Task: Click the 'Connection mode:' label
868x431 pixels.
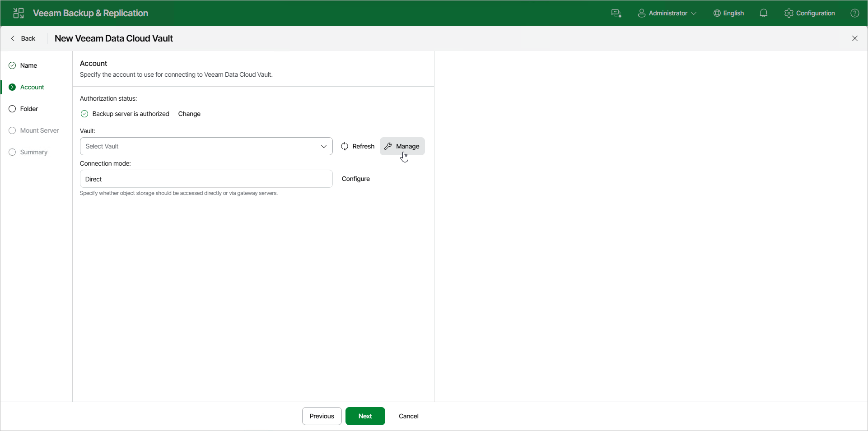Action: pyautogui.click(x=105, y=163)
